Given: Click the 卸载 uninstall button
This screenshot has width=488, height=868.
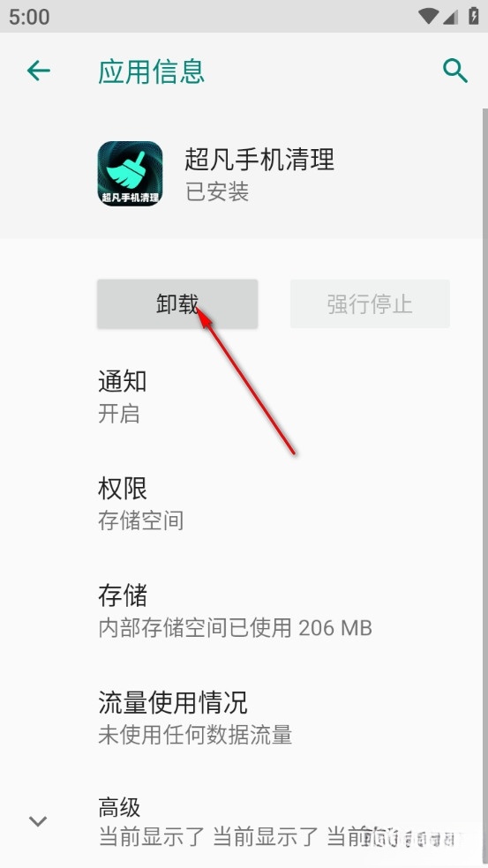Looking at the screenshot, I should coord(177,304).
